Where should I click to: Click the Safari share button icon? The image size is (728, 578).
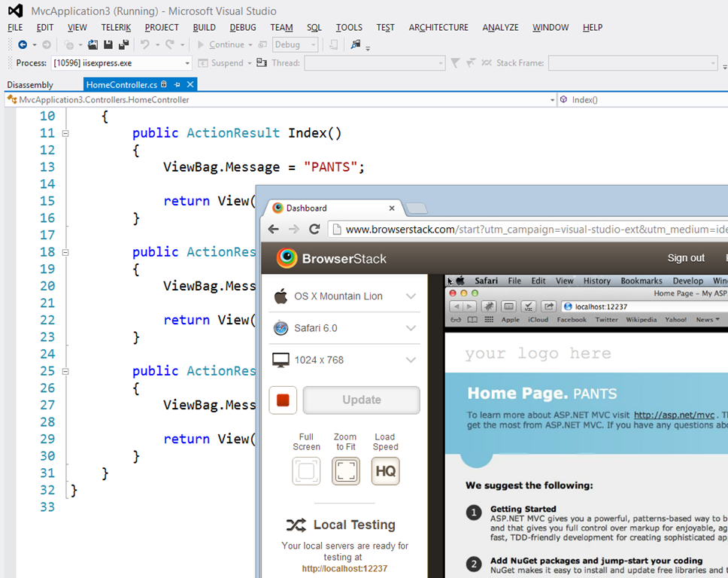pos(549,306)
